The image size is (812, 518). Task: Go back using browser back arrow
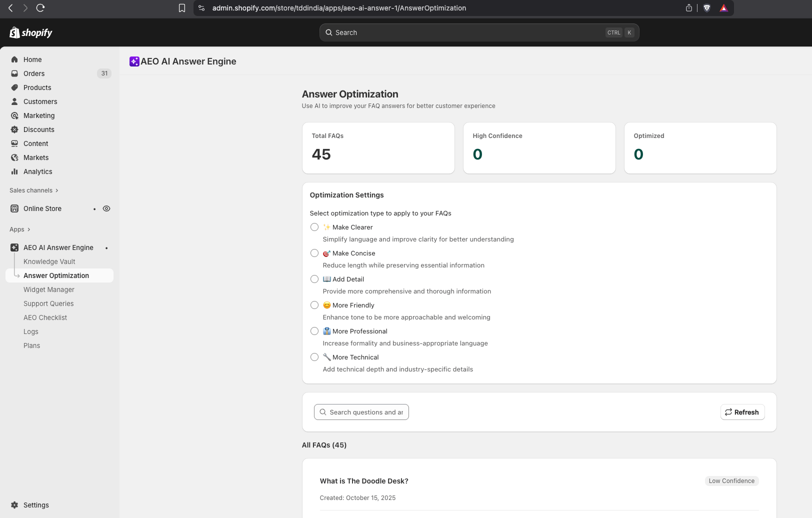pyautogui.click(x=10, y=8)
